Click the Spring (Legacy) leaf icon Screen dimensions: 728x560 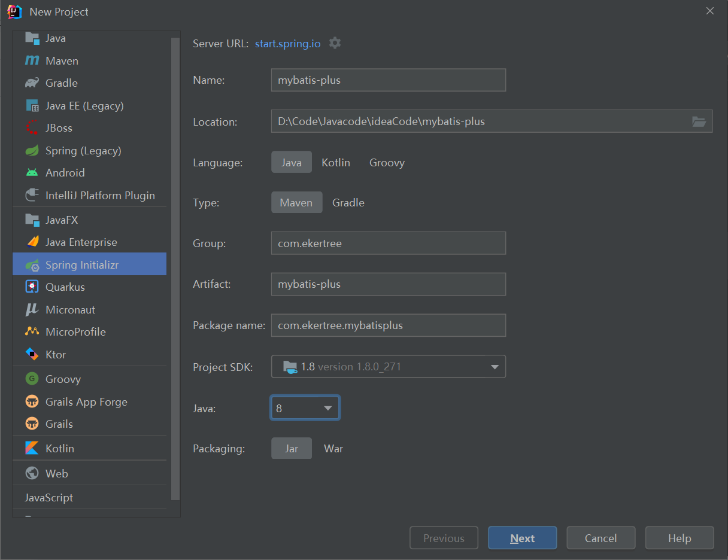(32, 151)
